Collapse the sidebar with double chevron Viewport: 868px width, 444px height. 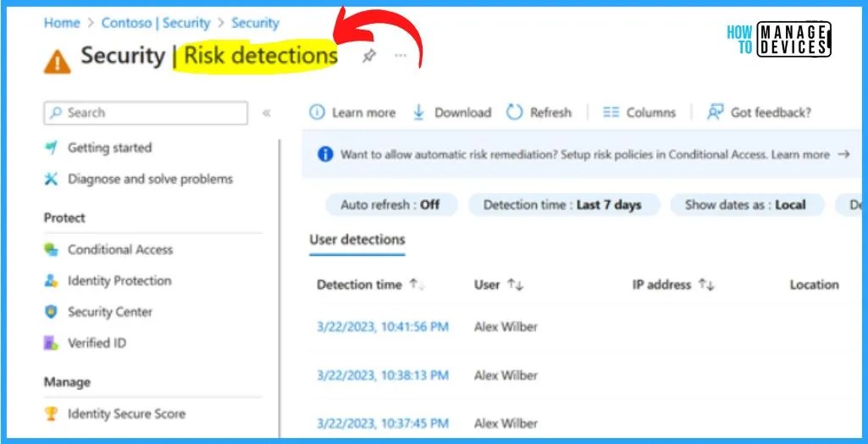(266, 113)
